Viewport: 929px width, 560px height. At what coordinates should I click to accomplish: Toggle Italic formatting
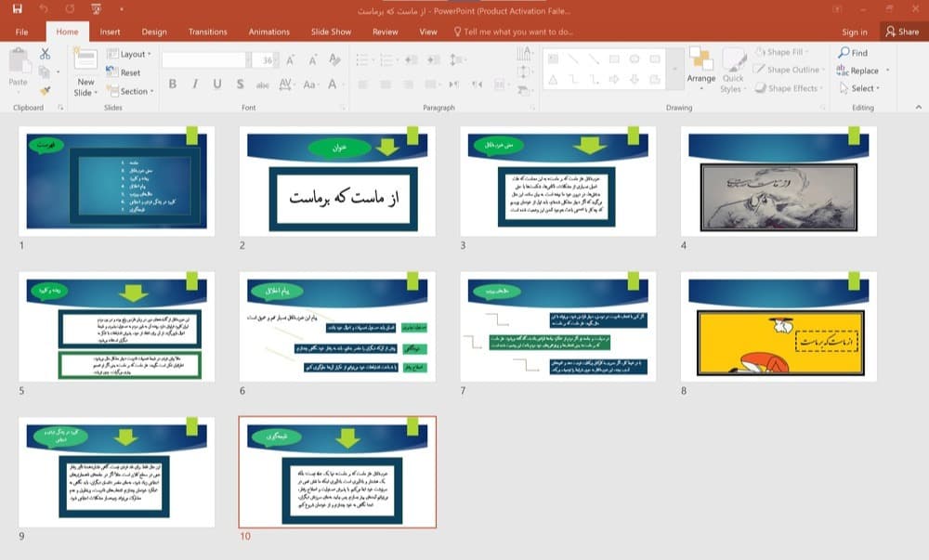[195, 85]
